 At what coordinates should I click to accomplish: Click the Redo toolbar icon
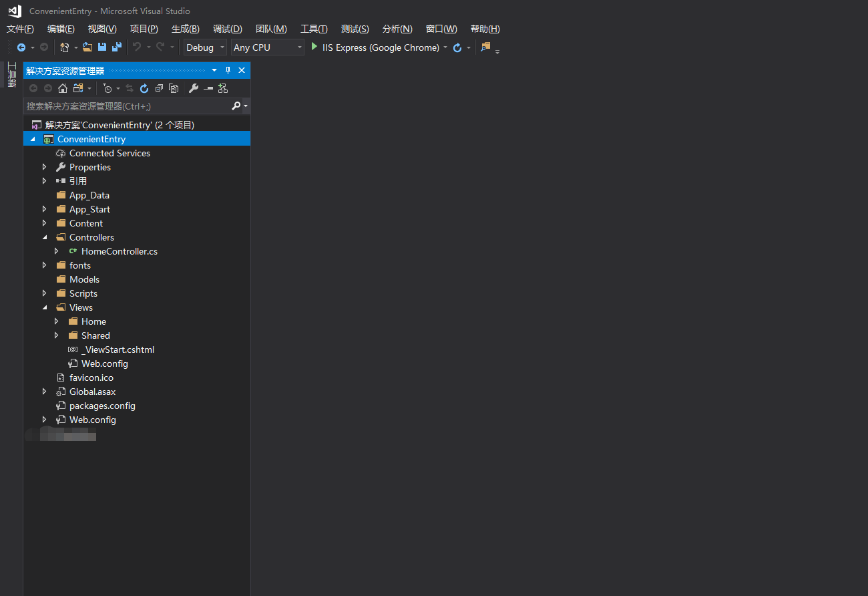coord(160,47)
